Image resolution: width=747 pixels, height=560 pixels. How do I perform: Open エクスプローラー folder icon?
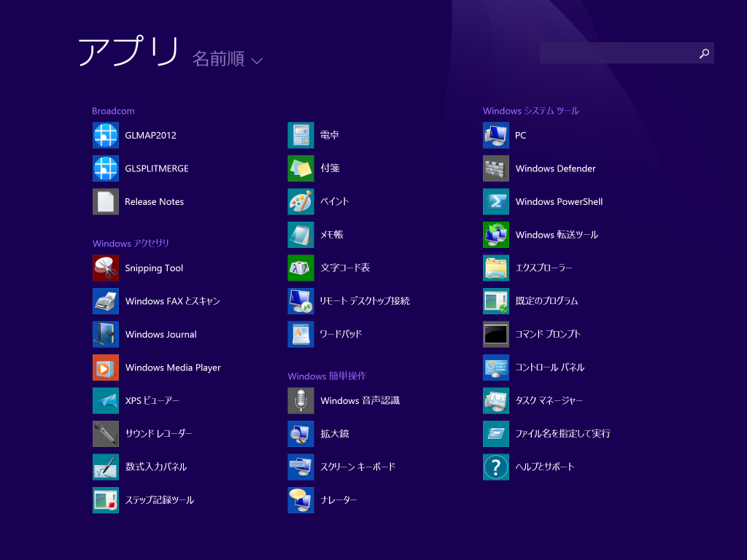(x=496, y=268)
